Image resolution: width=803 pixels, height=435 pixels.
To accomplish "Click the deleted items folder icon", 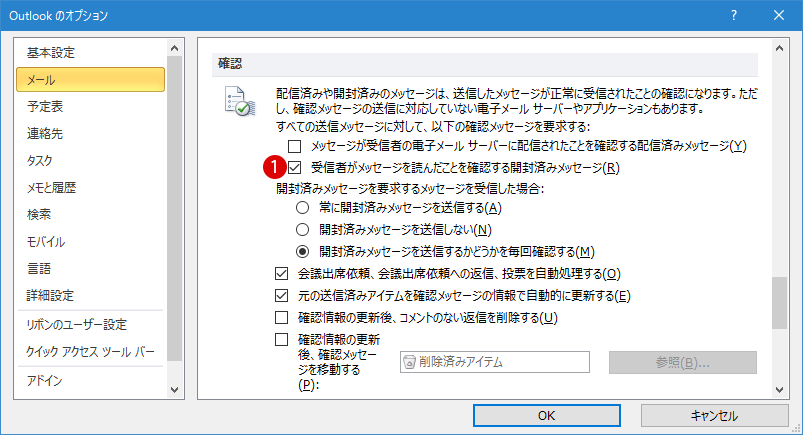I will click(409, 362).
